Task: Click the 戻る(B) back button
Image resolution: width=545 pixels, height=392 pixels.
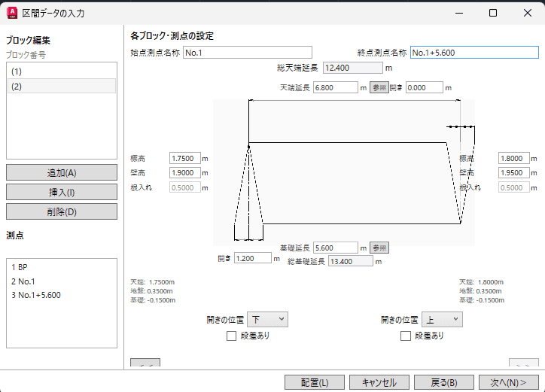Action: [x=444, y=382]
